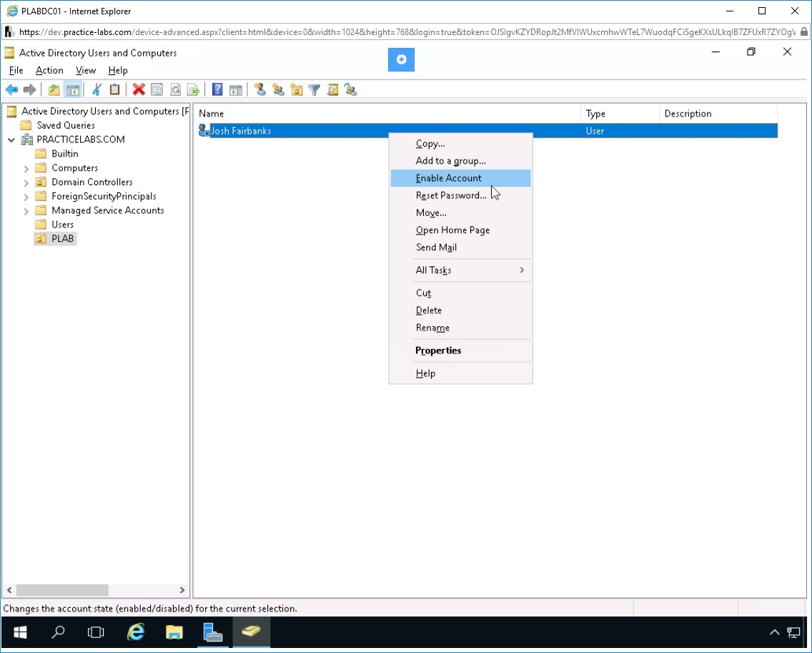
Task: Click Josh Fairbanks user icon
Action: [204, 131]
